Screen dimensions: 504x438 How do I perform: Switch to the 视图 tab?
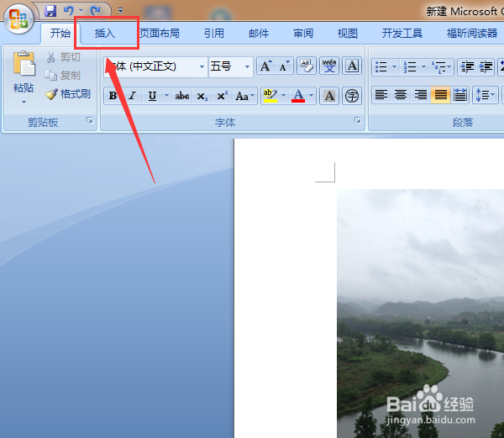click(348, 33)
